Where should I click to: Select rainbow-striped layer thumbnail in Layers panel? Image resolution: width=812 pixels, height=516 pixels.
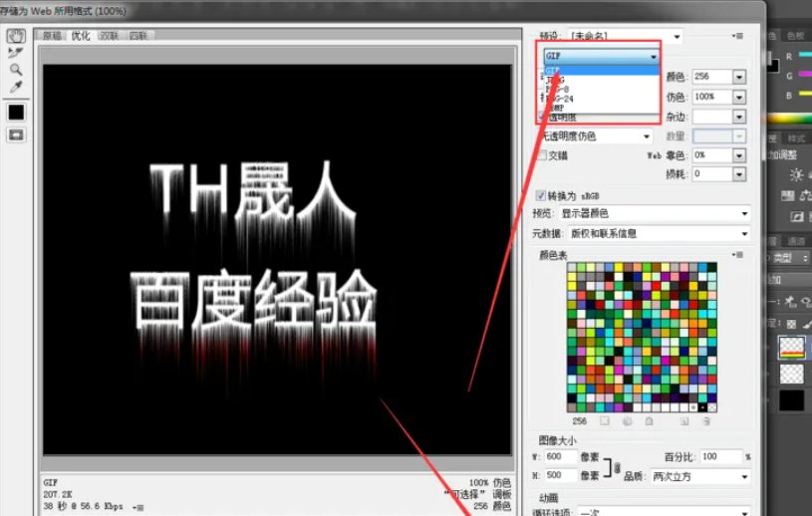point(792,347)
